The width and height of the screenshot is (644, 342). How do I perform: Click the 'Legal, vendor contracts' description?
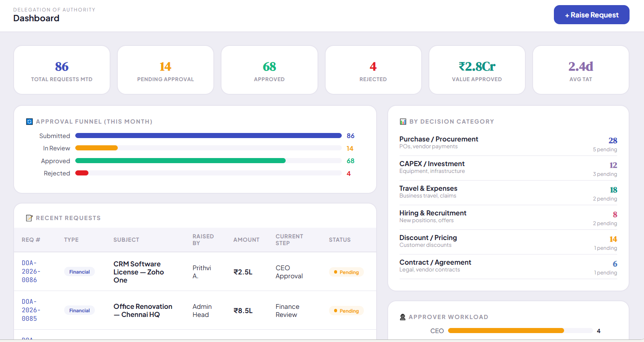[x=430, y=270]
